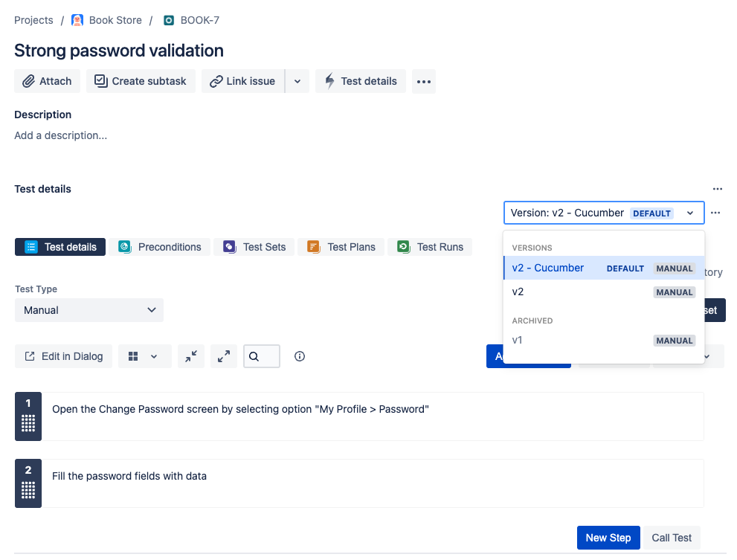Click the Edit in Dialog button

click(63, 356)
